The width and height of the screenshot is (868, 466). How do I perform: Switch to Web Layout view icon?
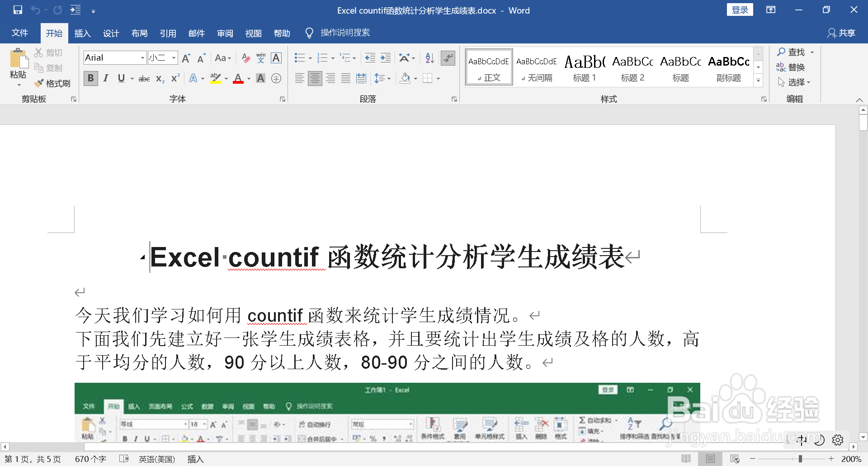point(735,459)
